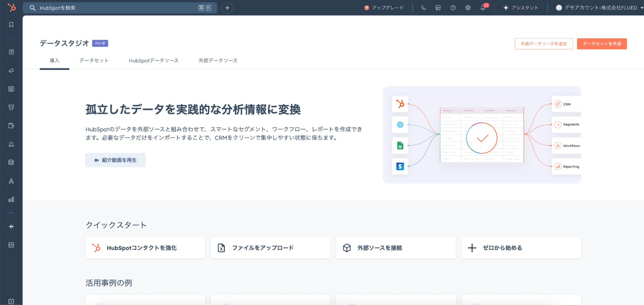Click the データセットを作成 button

601,44
